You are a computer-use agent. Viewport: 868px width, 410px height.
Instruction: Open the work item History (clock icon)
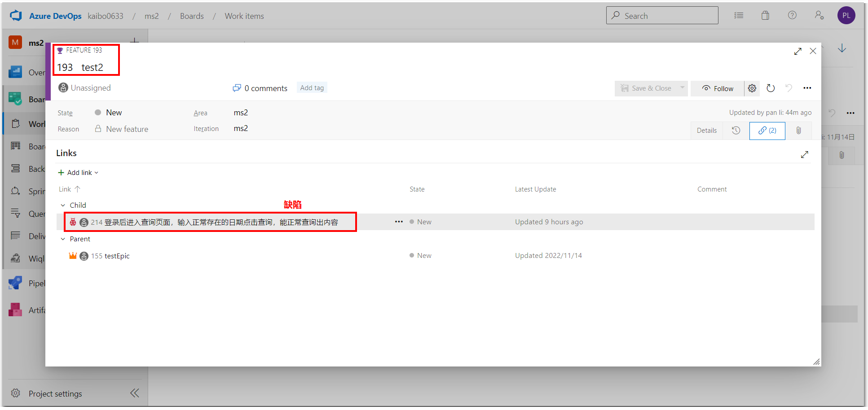pos(735,131)
